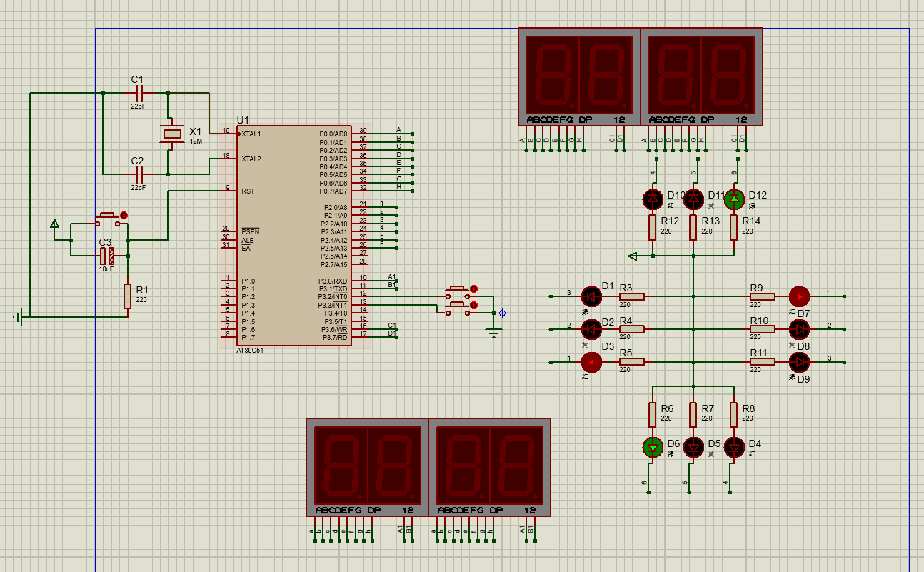
Task: Select the lit green LED D12
Action: (734, 199)
